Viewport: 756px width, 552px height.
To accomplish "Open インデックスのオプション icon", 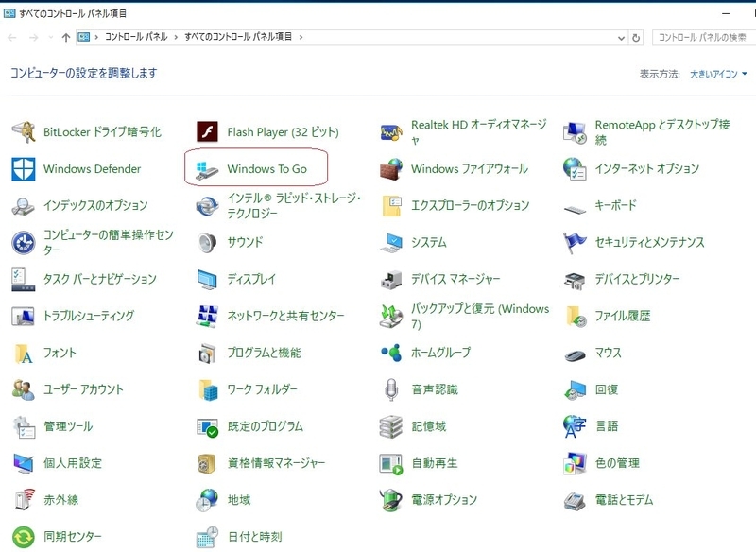I will (x=23, y=206).
